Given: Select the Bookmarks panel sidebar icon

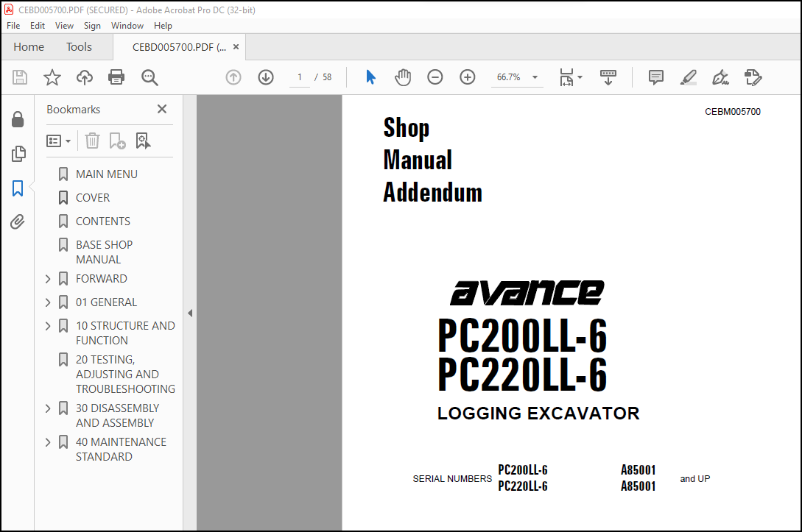Looking at the screenshot, I should point(18,188).
